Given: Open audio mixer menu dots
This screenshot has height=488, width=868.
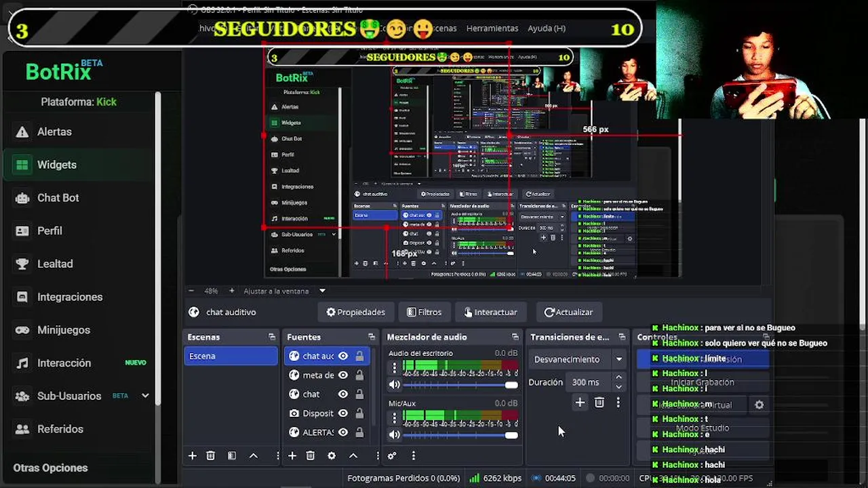Looking at the screenshot, I should click(413, 455).
